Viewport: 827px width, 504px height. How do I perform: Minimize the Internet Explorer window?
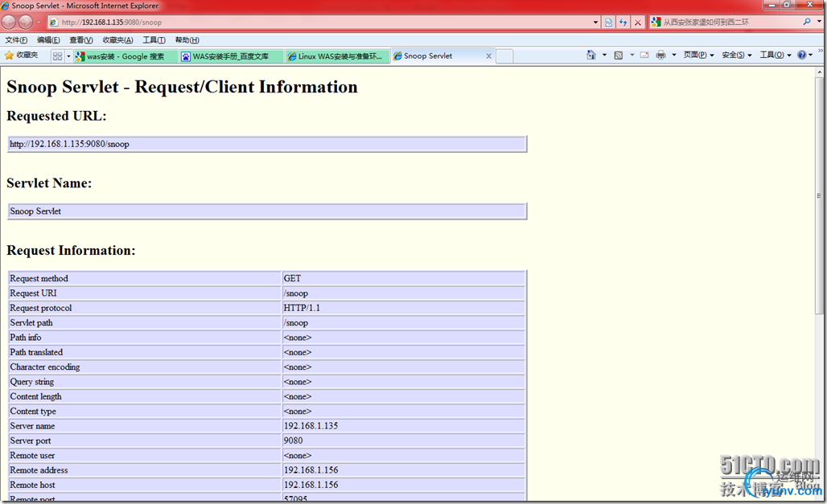pos(771,5)
